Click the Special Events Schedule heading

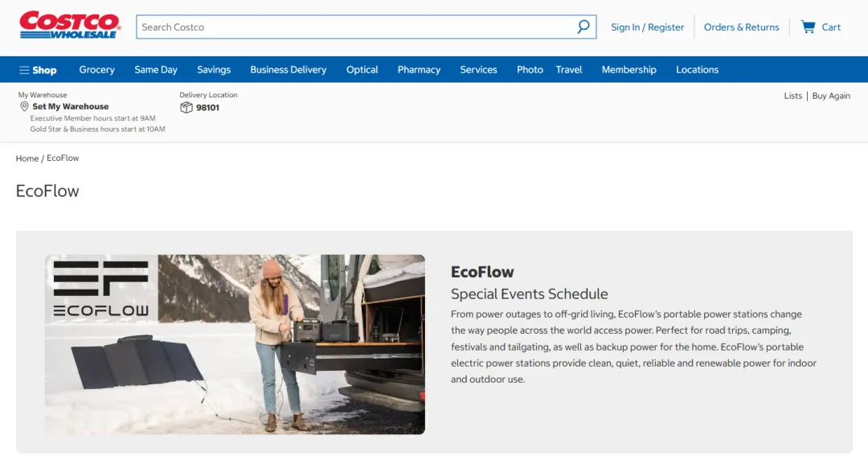[529, 294]
